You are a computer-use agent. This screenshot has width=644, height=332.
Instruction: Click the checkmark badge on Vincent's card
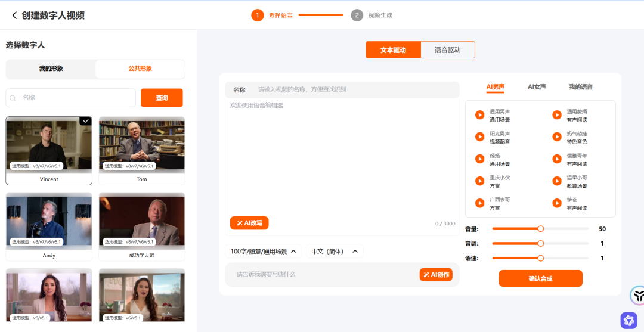[86, 120]
